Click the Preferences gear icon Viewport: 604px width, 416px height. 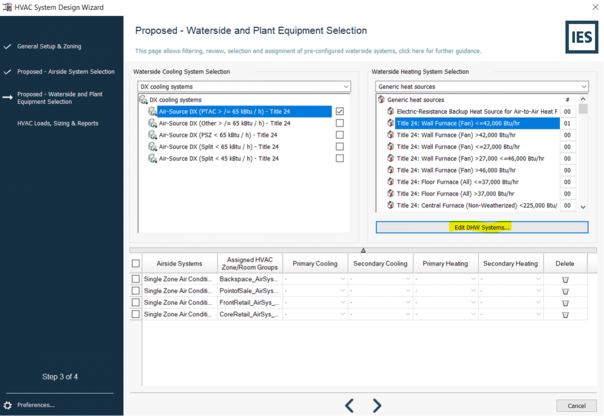8,405
